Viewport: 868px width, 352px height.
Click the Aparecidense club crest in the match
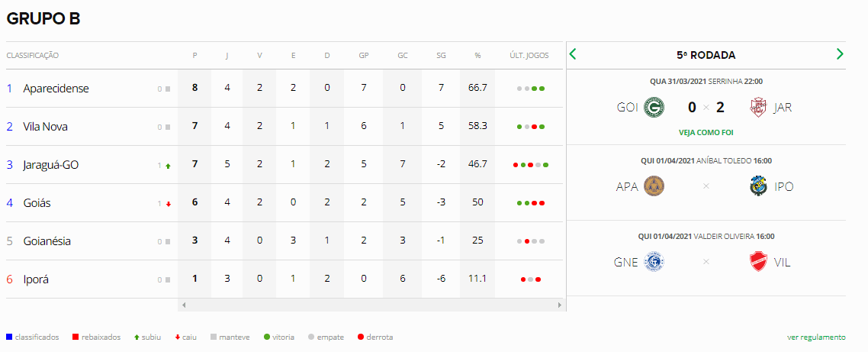pos(654,186)
